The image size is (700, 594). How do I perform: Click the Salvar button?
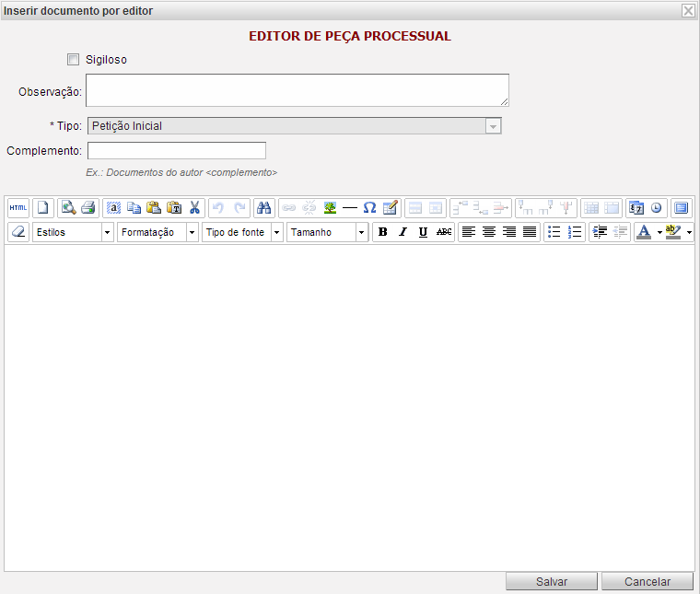coord(552,581)
